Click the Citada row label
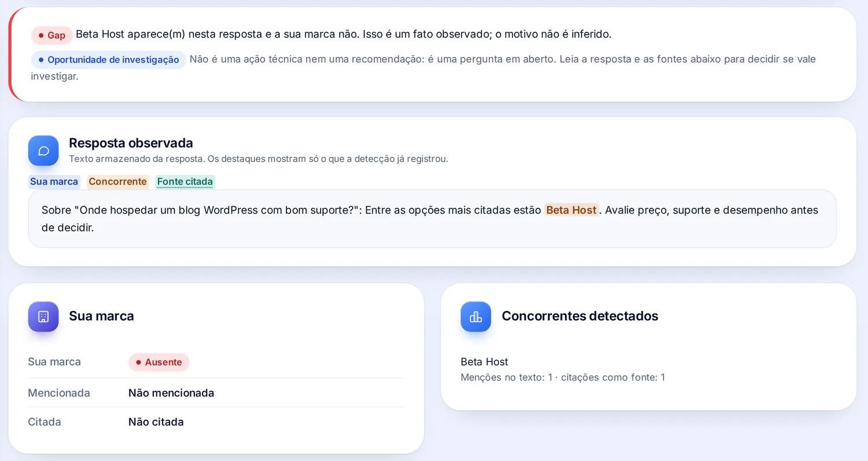This screenshot has height=461, width=868. click(x=45, y=422)
